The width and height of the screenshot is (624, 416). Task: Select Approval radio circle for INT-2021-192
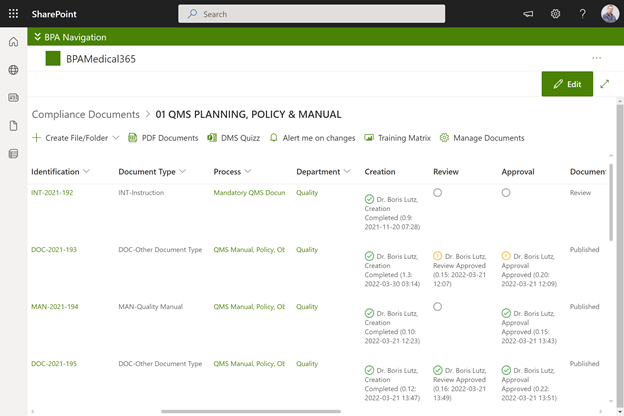pos(506,192)
